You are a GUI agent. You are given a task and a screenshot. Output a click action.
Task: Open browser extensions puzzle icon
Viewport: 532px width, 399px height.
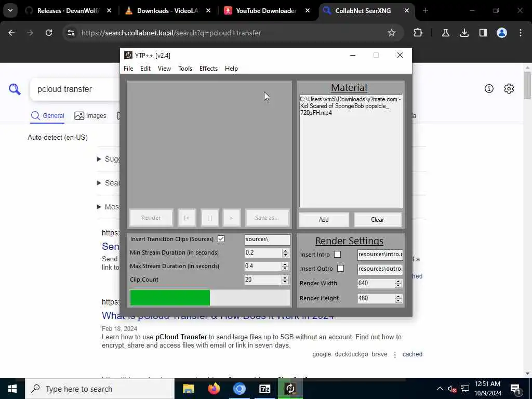(x=418, y=33)
